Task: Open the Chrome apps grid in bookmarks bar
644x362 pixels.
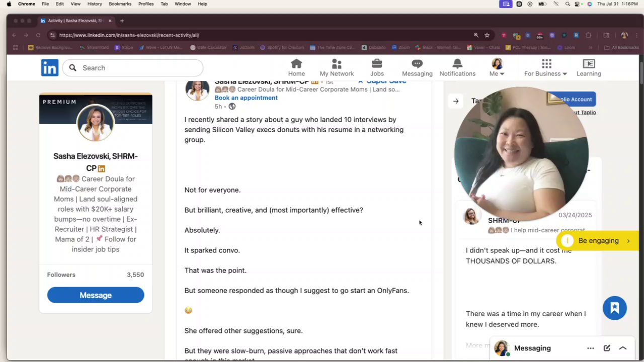Action: 15,48
